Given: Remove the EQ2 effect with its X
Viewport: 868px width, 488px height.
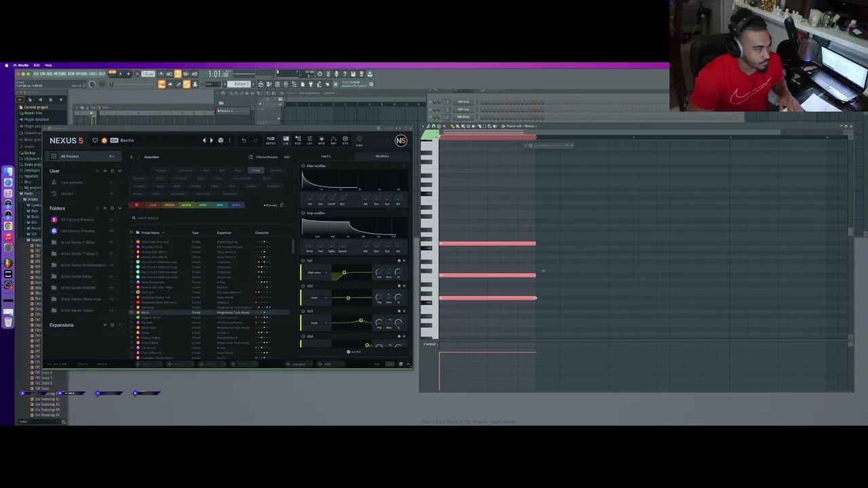Looking at the screenshot, I should coord(404,286).
